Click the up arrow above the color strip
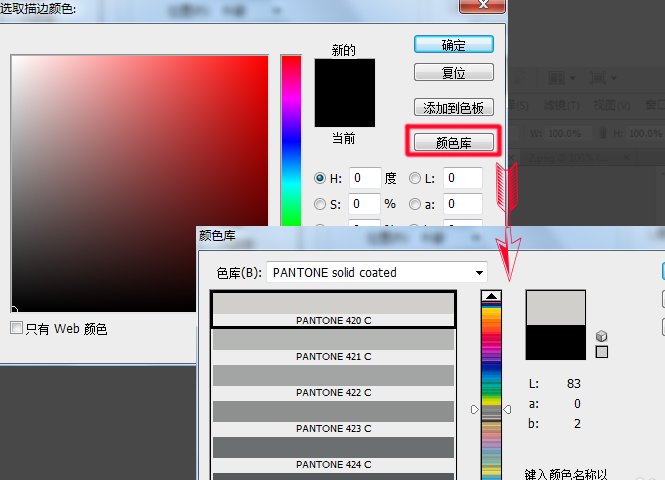Image resolution: width=665 pixels, height=480 pixels. (x=491, y=296)
